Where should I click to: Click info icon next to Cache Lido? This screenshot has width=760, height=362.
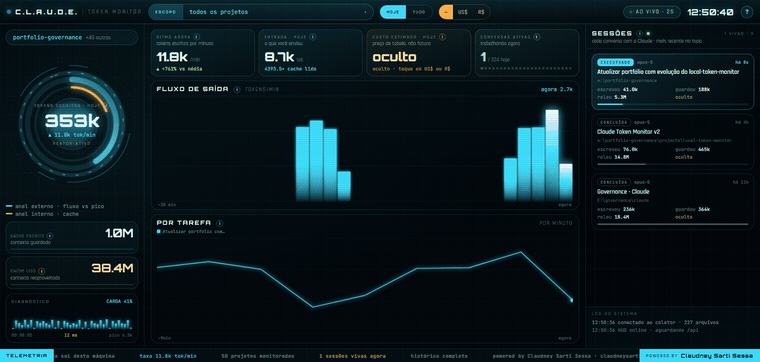coord(42,270)
